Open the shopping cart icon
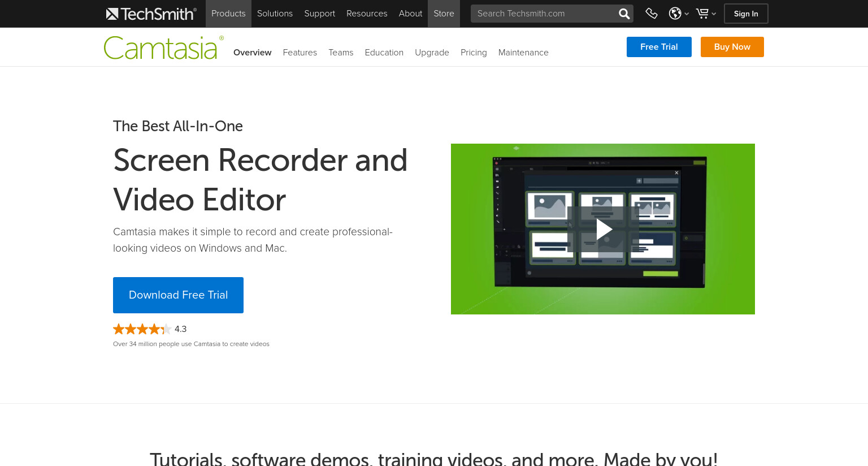Image resolution: width=868 pixels, height=466 pixels. click(702, 14)
